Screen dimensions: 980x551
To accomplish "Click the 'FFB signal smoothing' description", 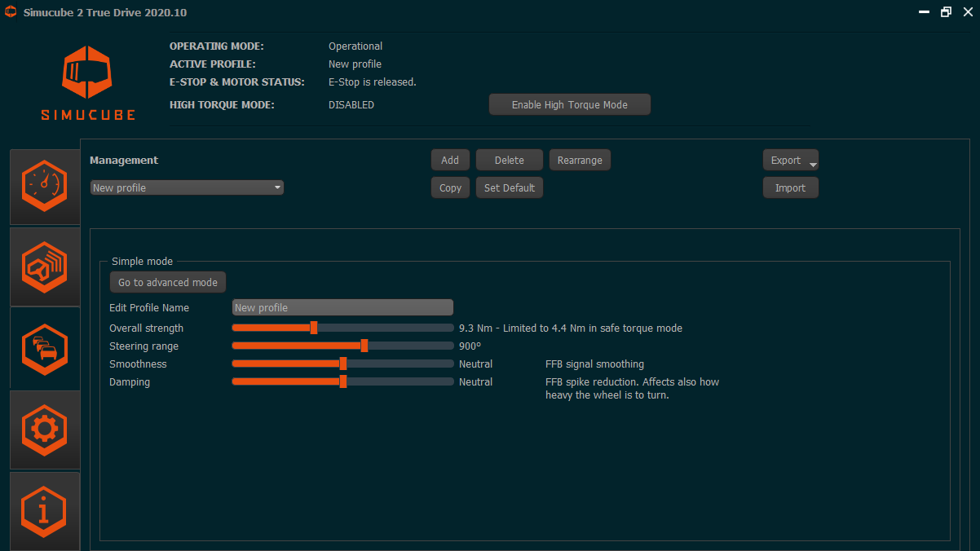I will [x=594, y=364].
